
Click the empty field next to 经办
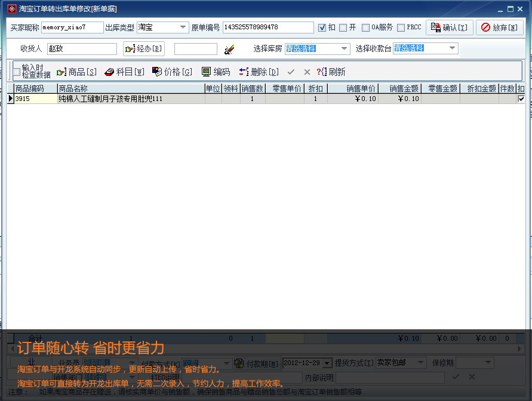point(195,49)
